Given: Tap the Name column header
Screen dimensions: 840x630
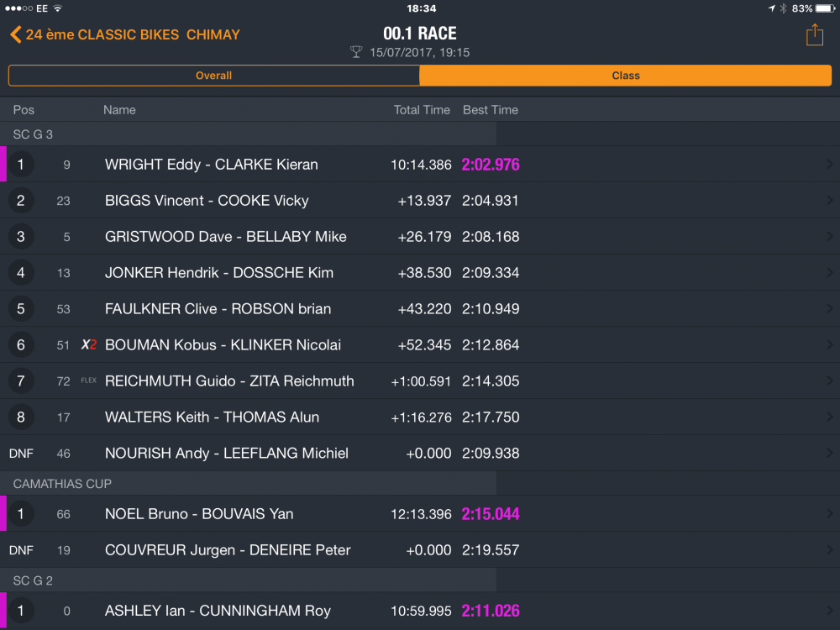Looking at the screenshot, I should click(x=119, y=110).
